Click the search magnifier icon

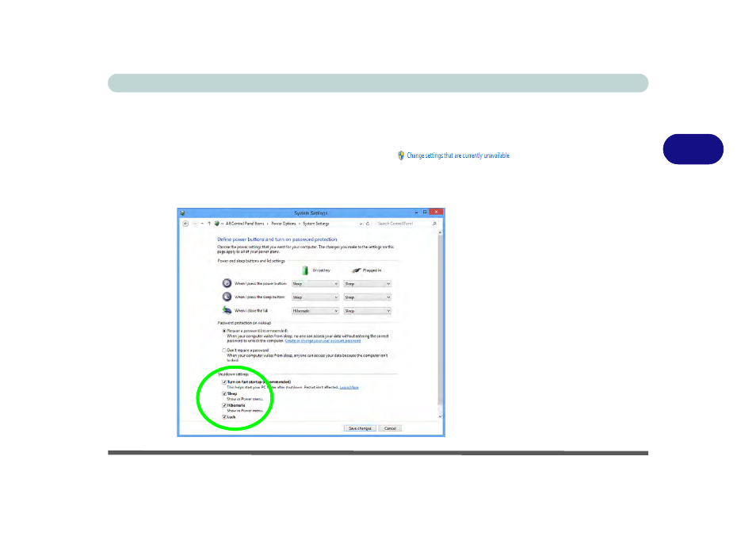click(x=434, y=224)
